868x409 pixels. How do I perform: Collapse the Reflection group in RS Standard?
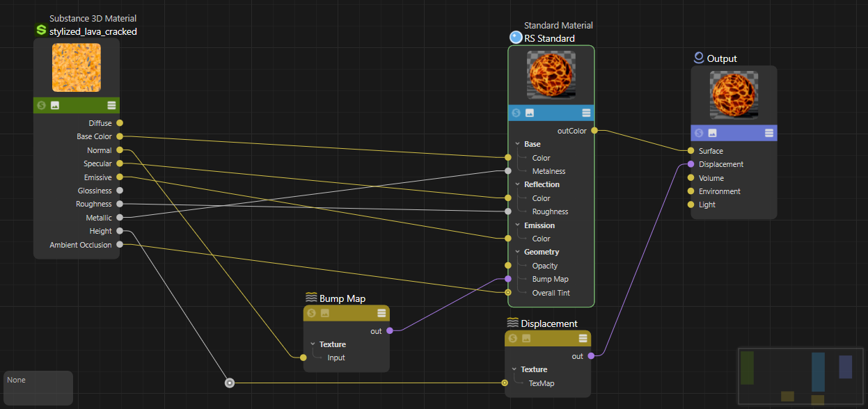click(x=517, y=184)
